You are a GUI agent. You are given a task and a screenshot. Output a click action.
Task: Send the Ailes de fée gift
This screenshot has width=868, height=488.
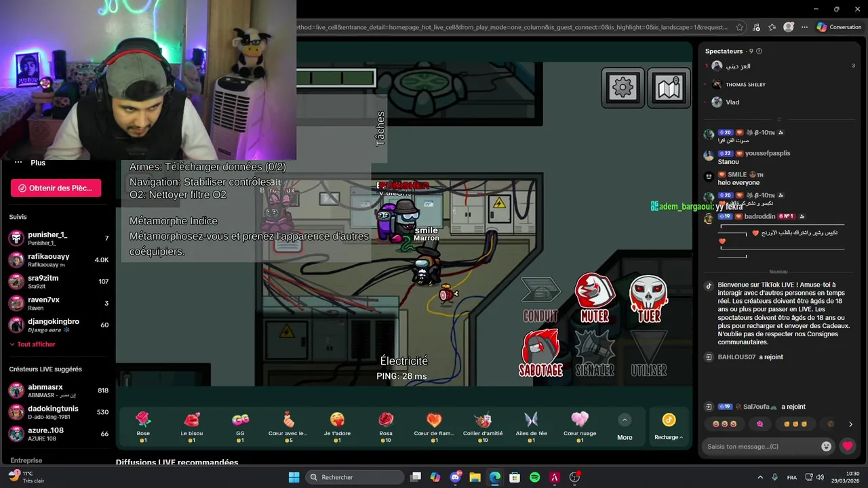[x=531, y=427]
